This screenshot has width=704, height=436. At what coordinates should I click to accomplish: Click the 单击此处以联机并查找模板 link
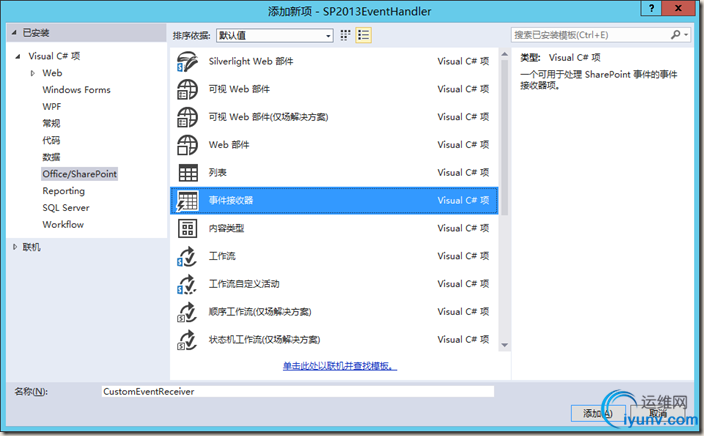click(340, 366)
